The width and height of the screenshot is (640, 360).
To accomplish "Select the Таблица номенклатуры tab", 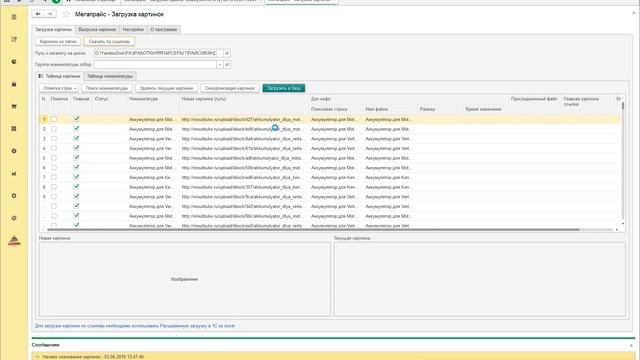I will tap(110, 76).
